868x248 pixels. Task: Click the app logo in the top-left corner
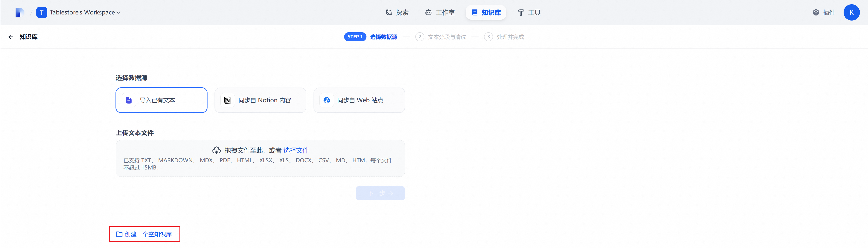pyautogui.click(x=19, y=12)
